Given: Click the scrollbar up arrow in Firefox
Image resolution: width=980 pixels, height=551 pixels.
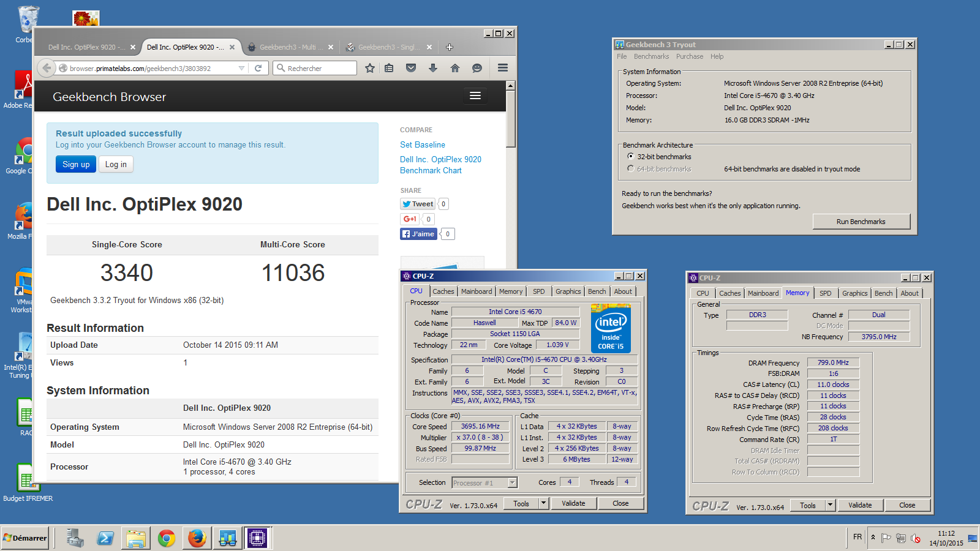Looking at the screenshot, I should [511, 86].
